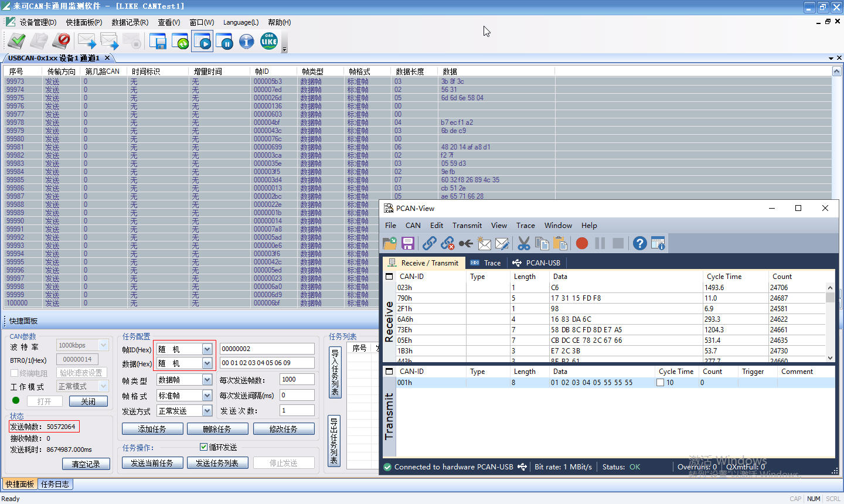Check the cycle time box for 001h
This screenshot has width=844, height=504.
[x=661, y=383]
